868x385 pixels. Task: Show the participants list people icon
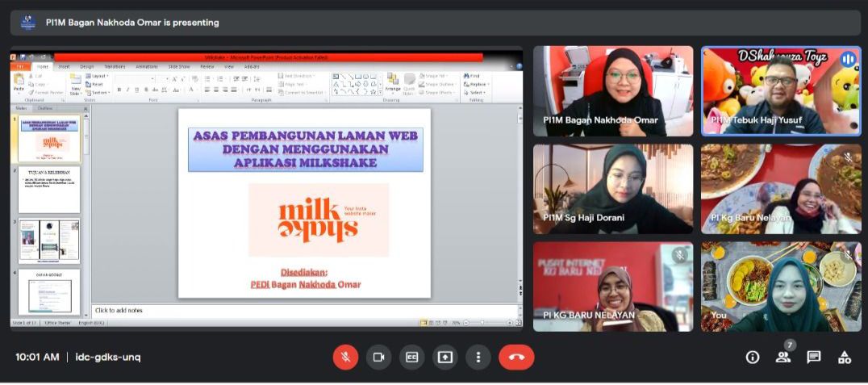(783, 358)
